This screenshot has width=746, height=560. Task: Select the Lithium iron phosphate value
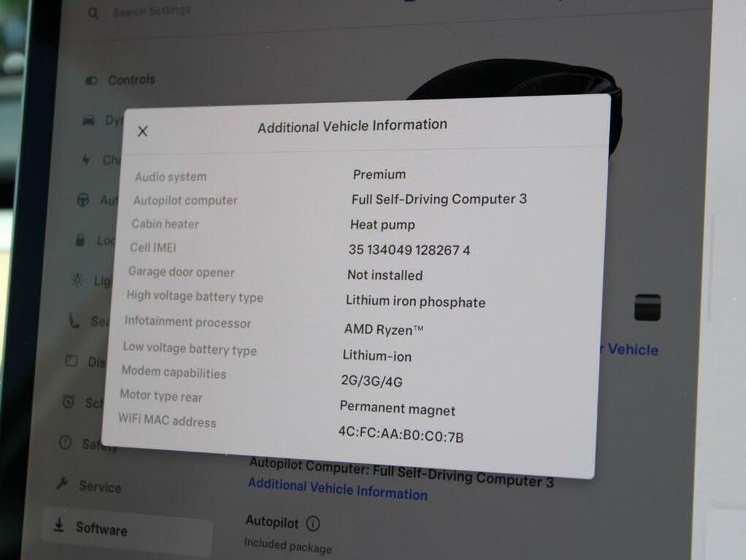pyautogui.click(x=415, y=301)
